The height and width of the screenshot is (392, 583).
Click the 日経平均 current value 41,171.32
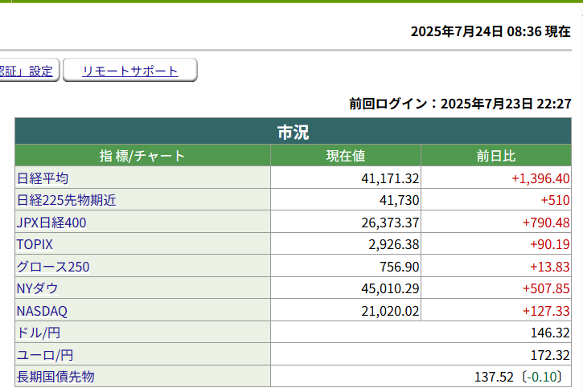coord(390,178)
